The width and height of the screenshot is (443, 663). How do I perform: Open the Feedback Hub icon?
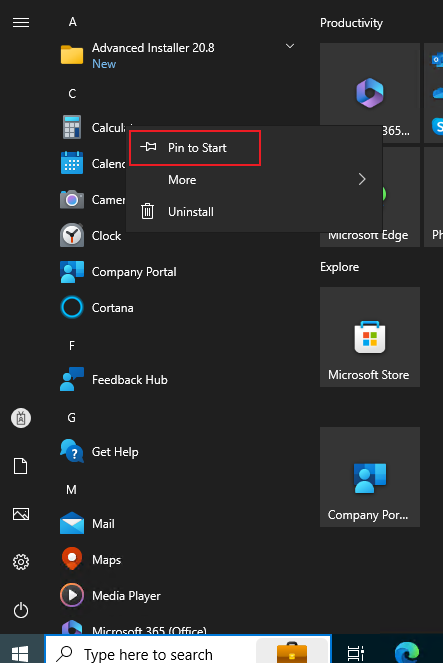coord(72,379)
